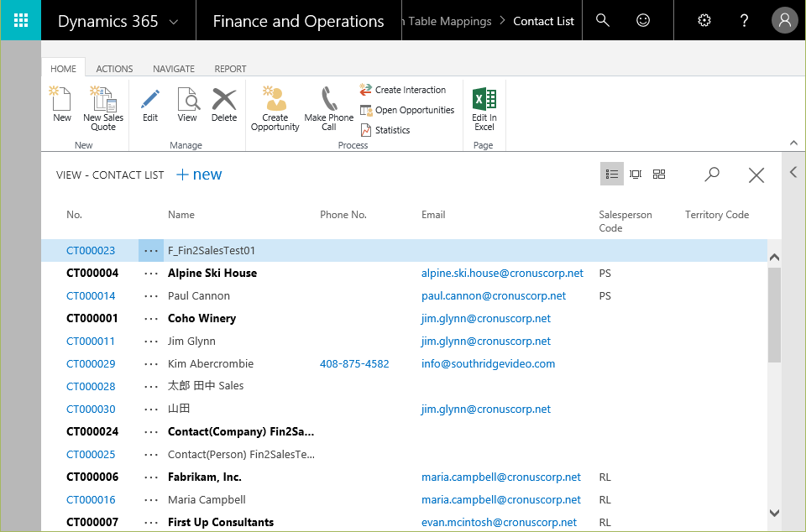Select Open Opportunities in ribbon
This screenshot has width=806, height=532.
[x=407, y=110]
